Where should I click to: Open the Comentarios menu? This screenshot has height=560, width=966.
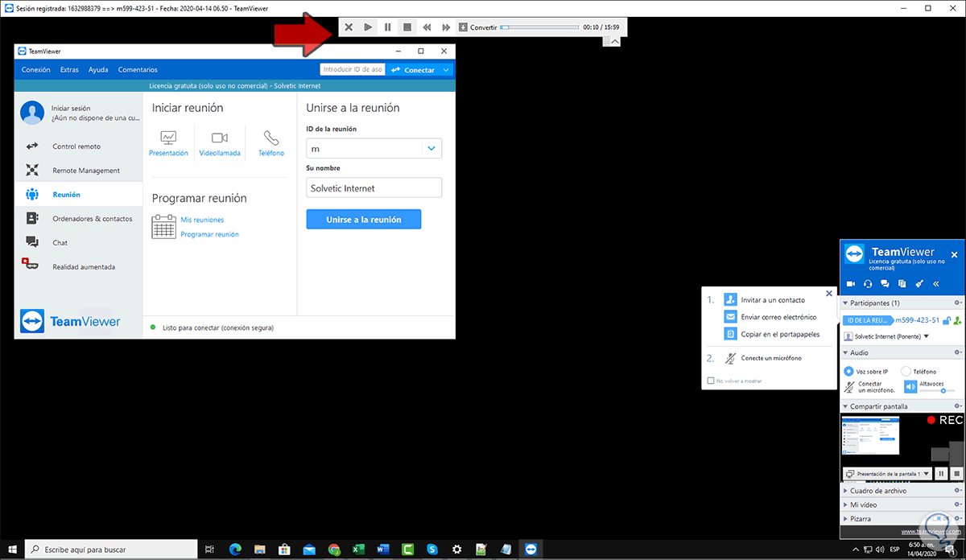(138, 70)
